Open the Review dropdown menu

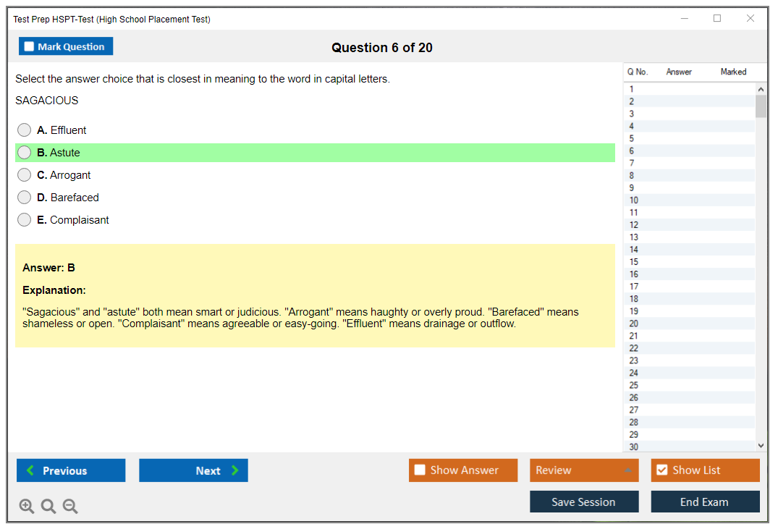pos(584,470)
